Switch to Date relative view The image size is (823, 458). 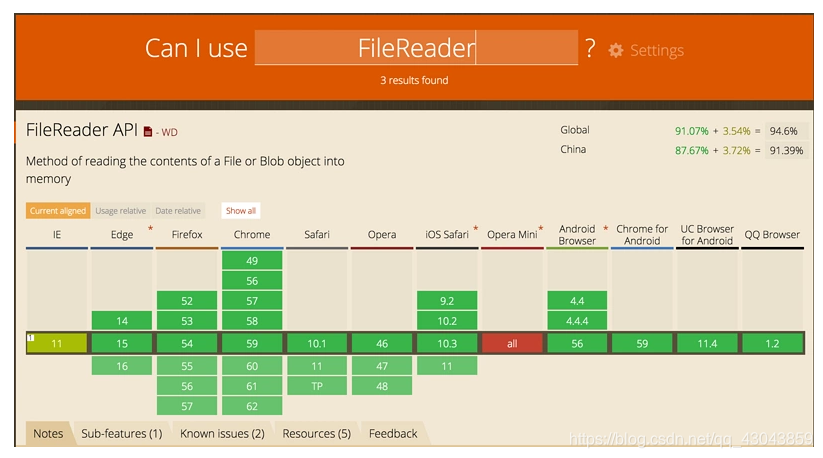click(x=178, y=211)
